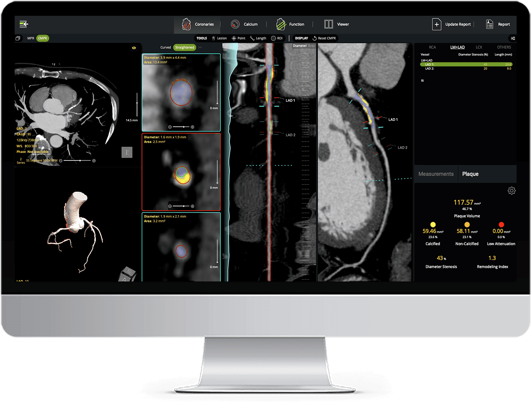Viewport: 532px width, 407px height.
Task: Switch from Diameter to Area display
Action: pyautogui.click(x=311, y=45)
